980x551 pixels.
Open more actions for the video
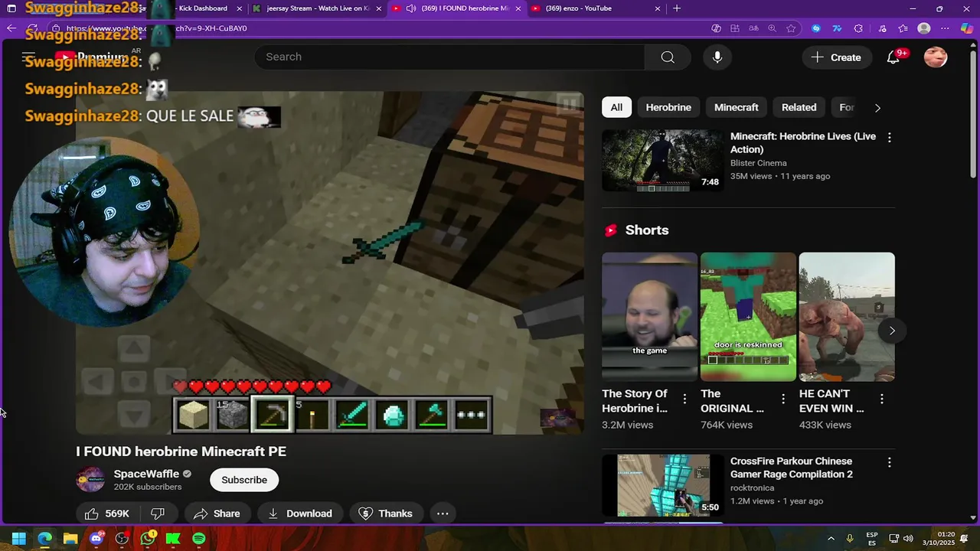tap(443, 514)
